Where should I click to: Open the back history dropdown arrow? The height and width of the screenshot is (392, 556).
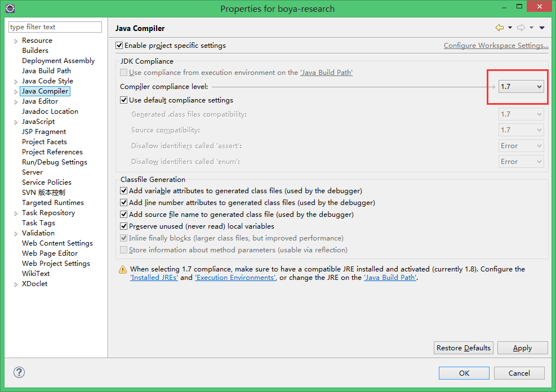[x=510, y=28]
